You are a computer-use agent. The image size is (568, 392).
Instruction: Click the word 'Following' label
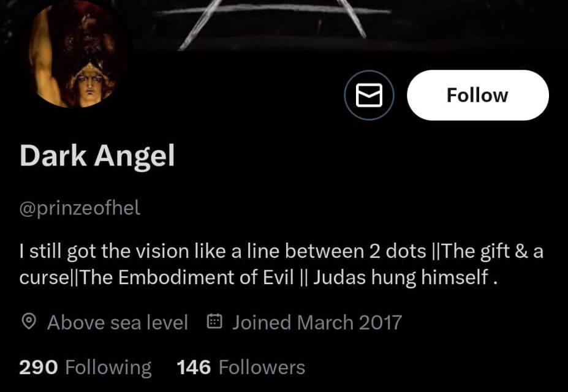pos(108,367)
